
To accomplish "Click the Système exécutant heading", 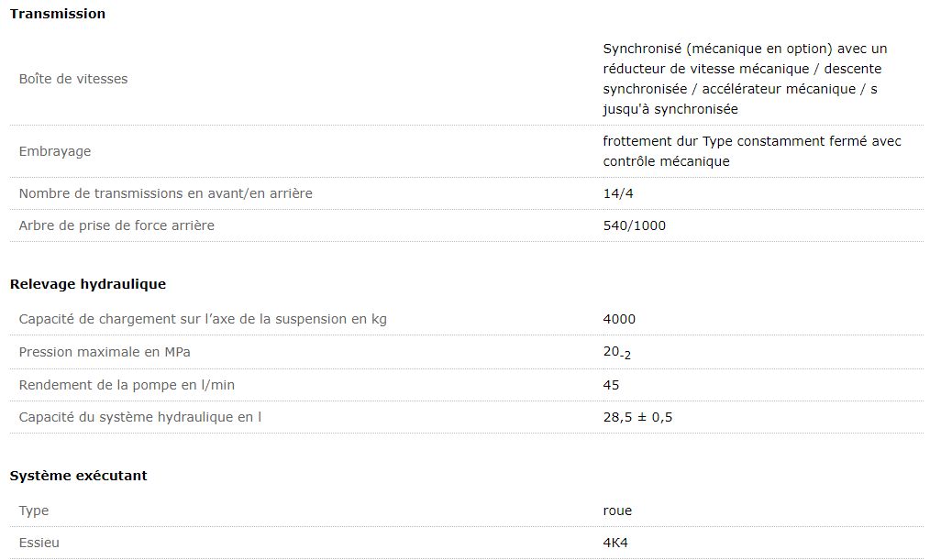I will pos(78,476).
